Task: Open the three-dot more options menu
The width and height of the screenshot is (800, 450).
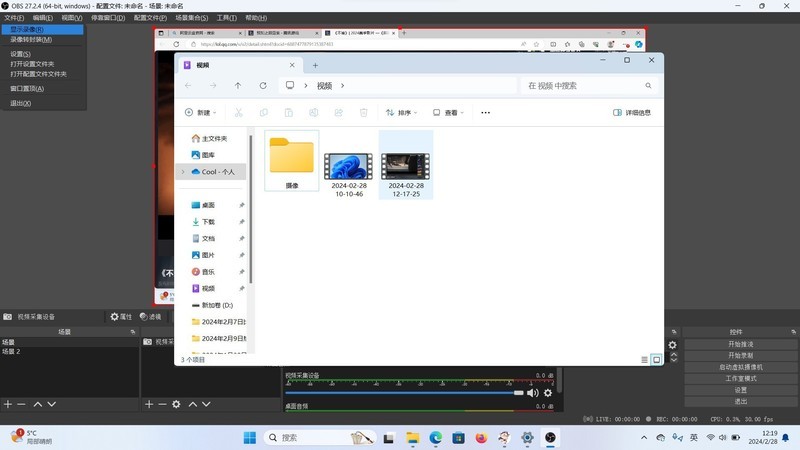Action: [x=485, y=113]
